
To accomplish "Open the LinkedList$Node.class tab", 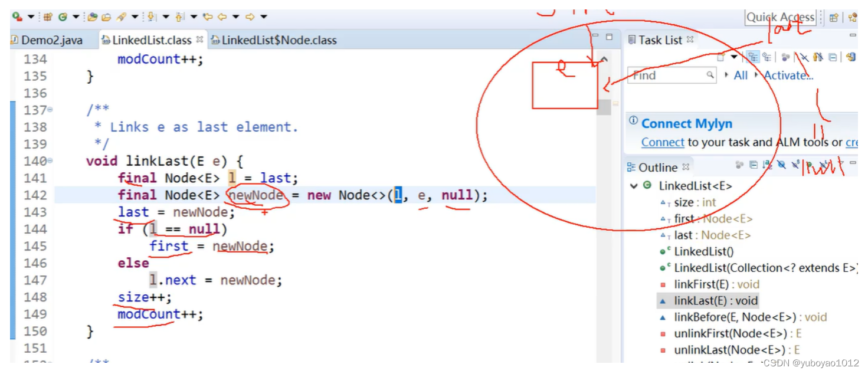I will click(274, 40).
